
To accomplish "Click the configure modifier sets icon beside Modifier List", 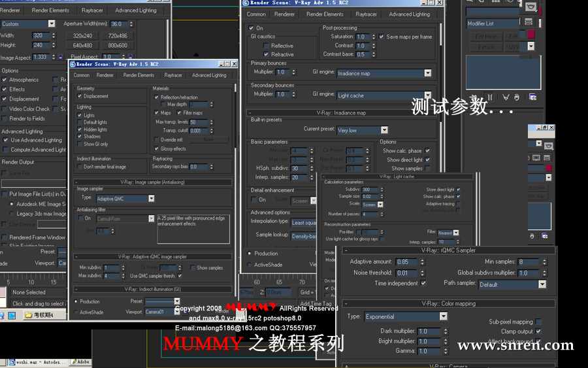I will 529,22.
